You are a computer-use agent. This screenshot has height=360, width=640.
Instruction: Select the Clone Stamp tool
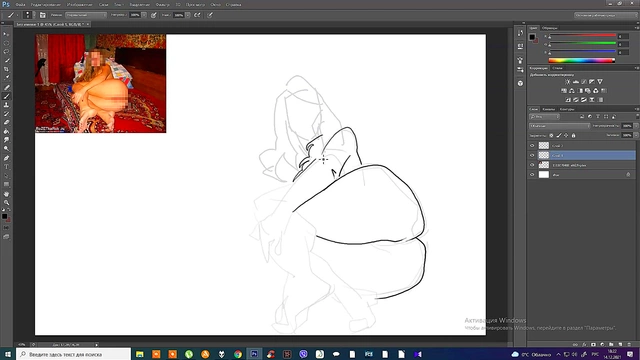[x=6, y=105]
